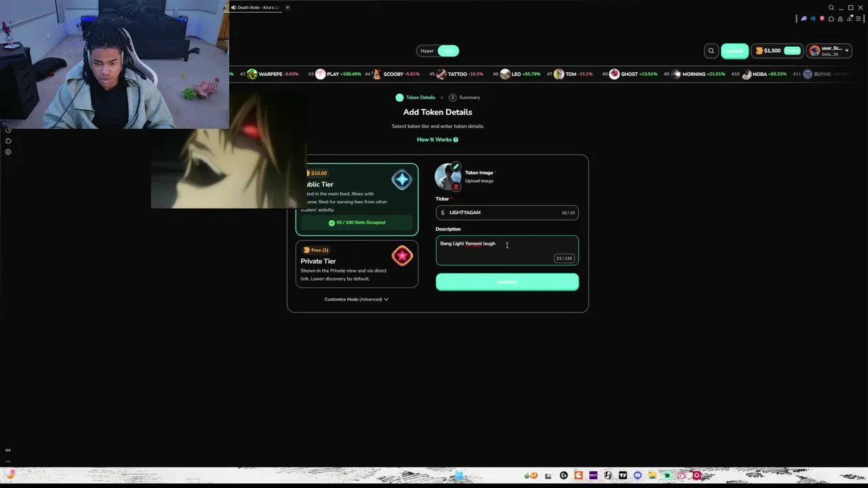Viewport: 868px width, 488px height.
Task: Click the 55 / 100 Slots Occupied status
Action: pyautogui.click(x=357, y=222)
